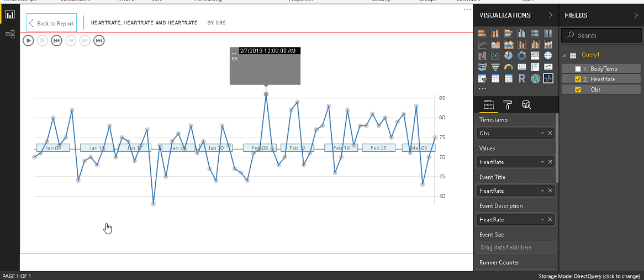Viewport: 644px width, 280px height.
Task: Click the Back to Report button
Action: [x=51, y=23]
